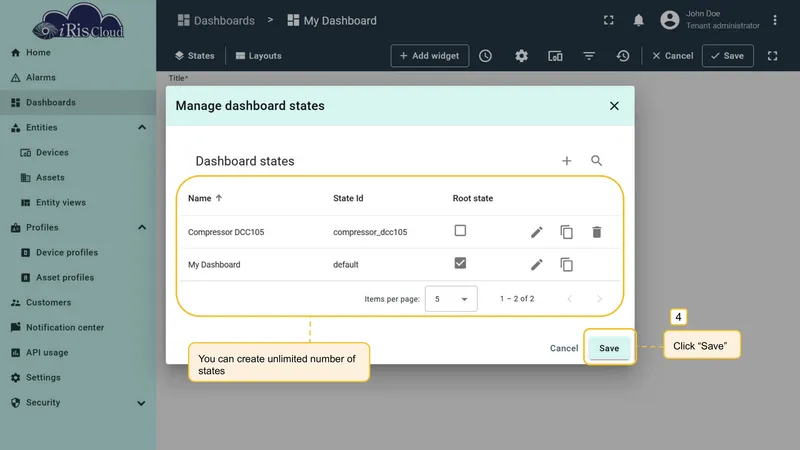Click Add widget button
Screen dimensions: 800x450
tap(430, 56)
